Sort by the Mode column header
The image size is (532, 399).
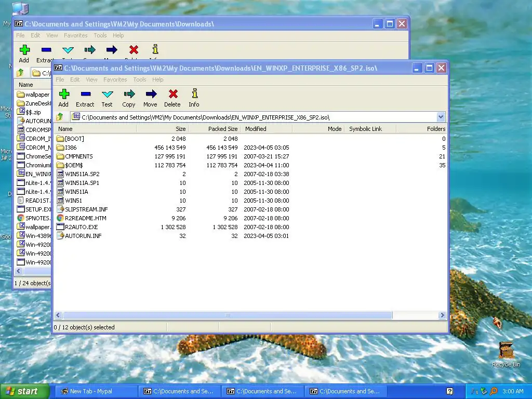tap(318, 129)
